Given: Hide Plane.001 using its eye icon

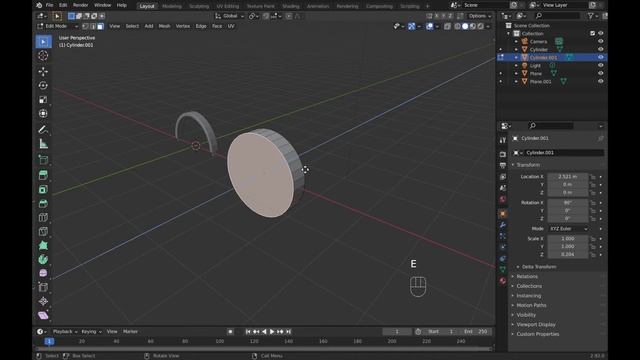Looking at the screenshot, I should 600,81.
